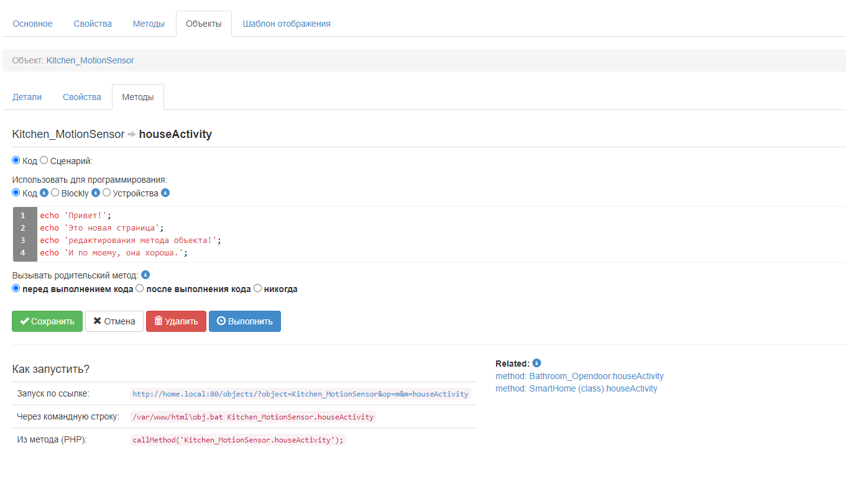Open Шаблон отображения tab
Viewport: 846px width, 504px height.
click(x=287, y=24)
